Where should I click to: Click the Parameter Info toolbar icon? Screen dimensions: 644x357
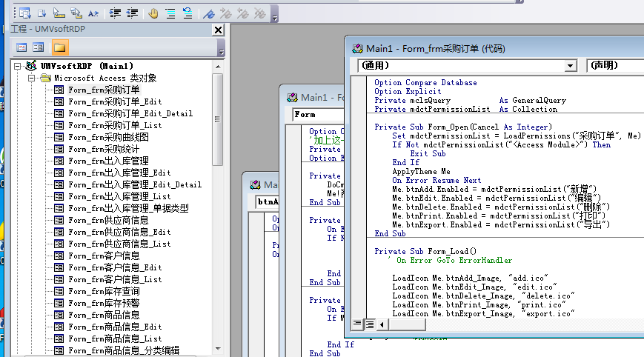click(x=76, y=13)
